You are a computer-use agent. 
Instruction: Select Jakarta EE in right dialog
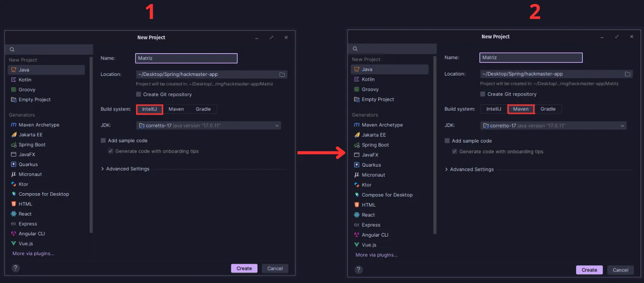(390, 135)
